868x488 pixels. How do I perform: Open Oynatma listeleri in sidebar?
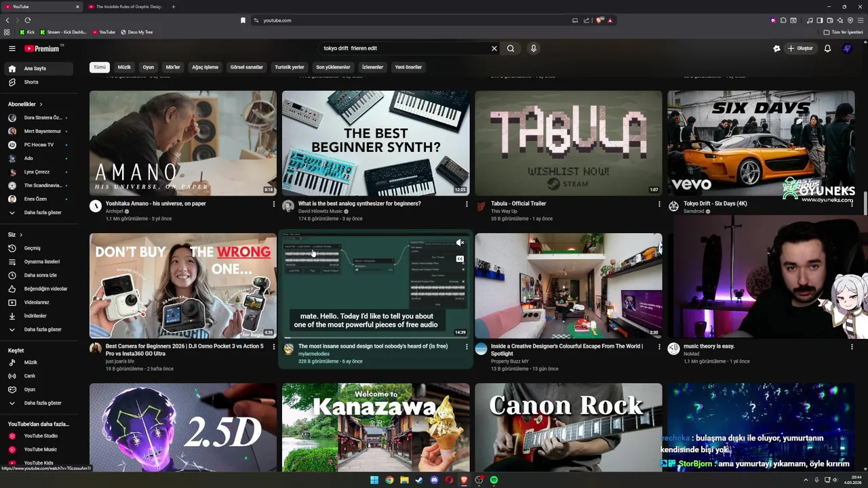[x=39, y=262]
